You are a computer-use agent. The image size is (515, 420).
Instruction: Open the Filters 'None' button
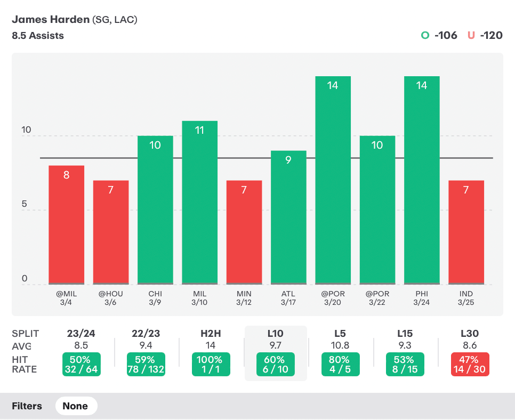76,406
